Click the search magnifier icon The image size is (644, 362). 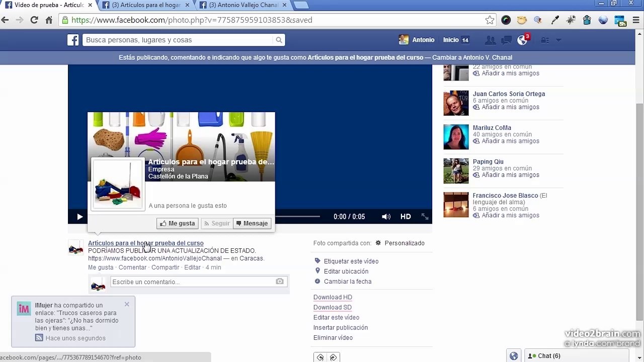pyautogui.click(x=279, y=40)
